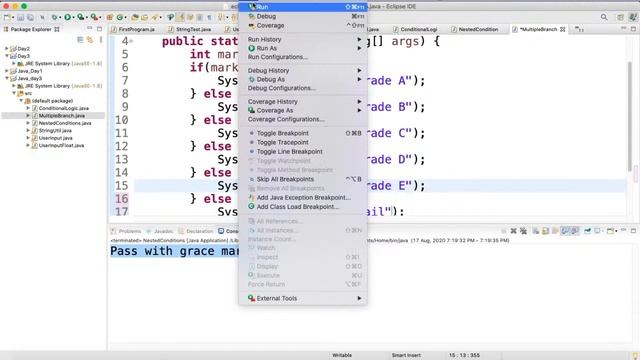
Task: Click the Save All toolbar icon
Action: (30, 17)
